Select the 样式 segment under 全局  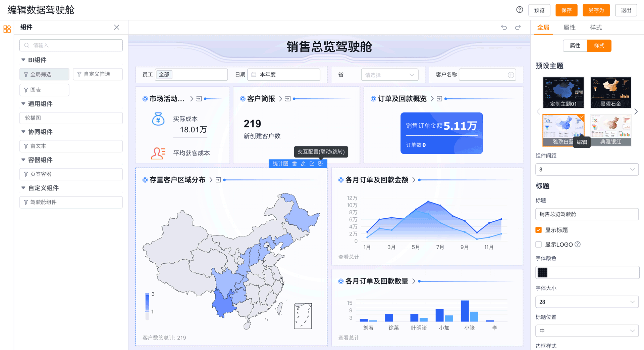click(x=599, y=46)
